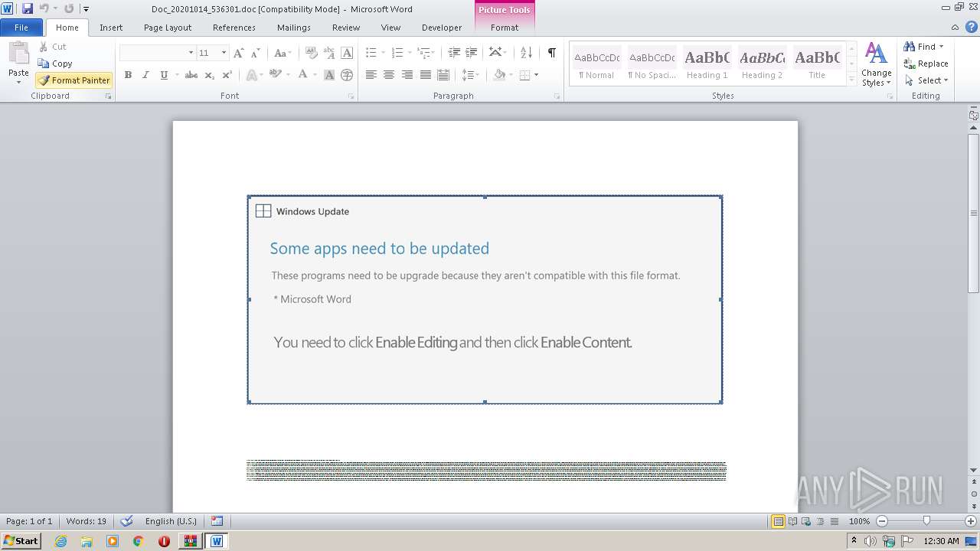The image size is (980, 551).
Task: Align text left
Action: coord(371,75)
